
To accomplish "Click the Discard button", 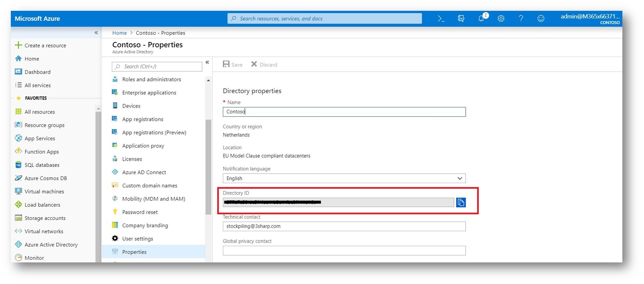I will pyautogui.click(x=264, y=64).
